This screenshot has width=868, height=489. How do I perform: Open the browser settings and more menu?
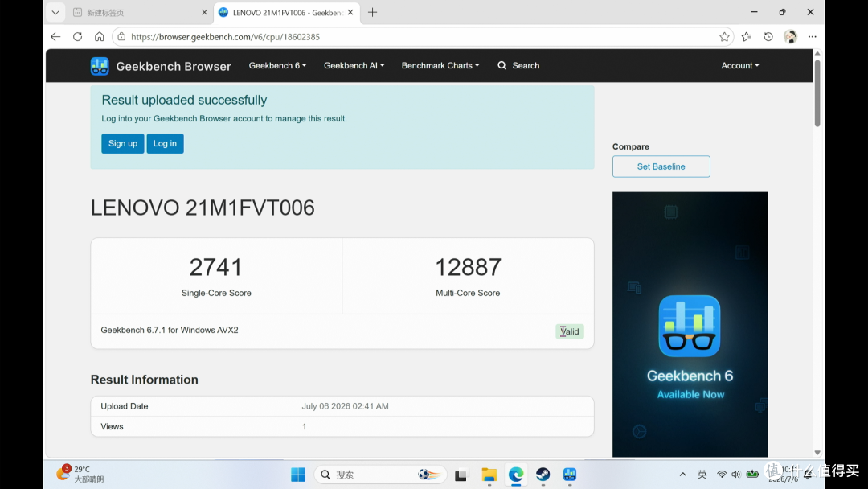[812, 36]
